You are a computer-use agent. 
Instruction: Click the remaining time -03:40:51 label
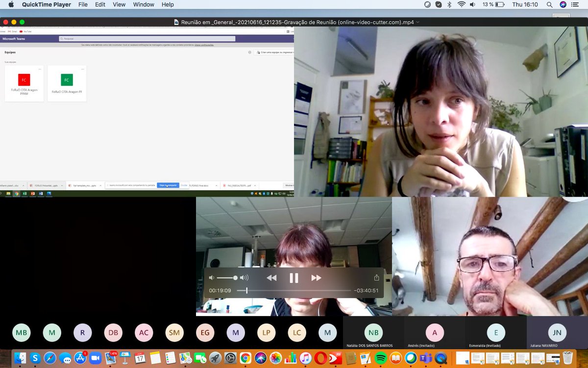367,290
